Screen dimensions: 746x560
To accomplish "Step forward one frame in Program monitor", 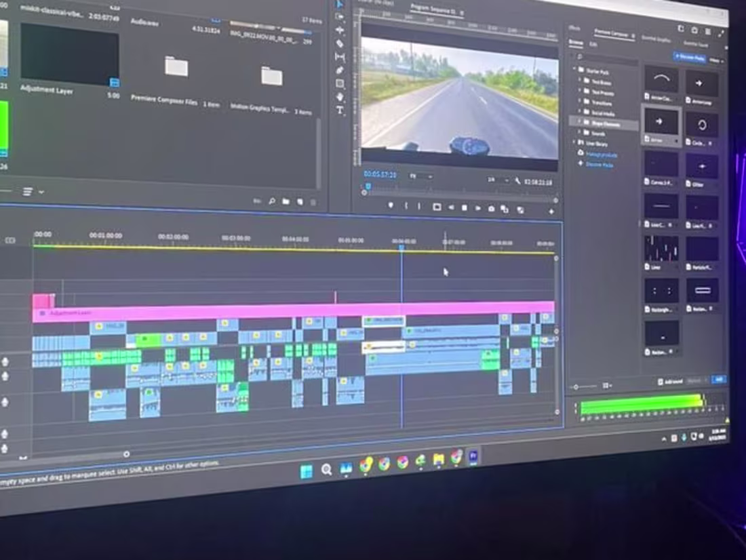I will tap(477, 208).
